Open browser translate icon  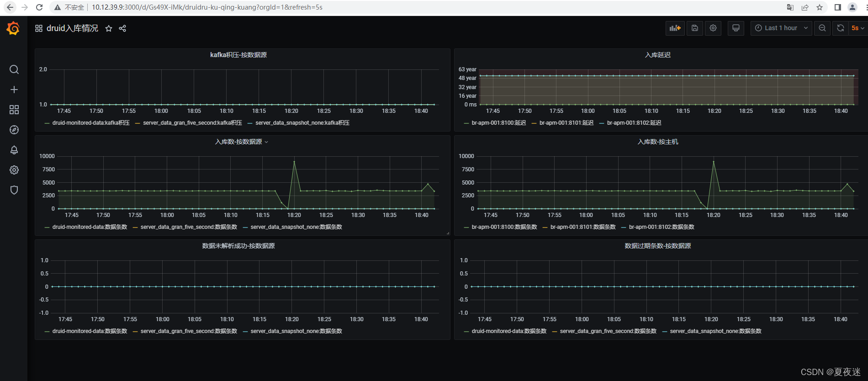[790, 7]
